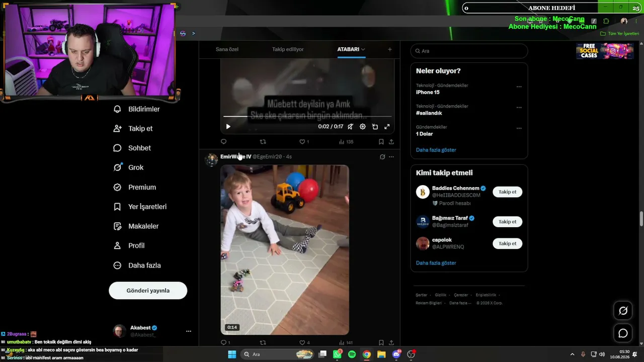Open Makaleler articles in the sidebar
This screenshot has width=644, height=362.
coord(136,226)
